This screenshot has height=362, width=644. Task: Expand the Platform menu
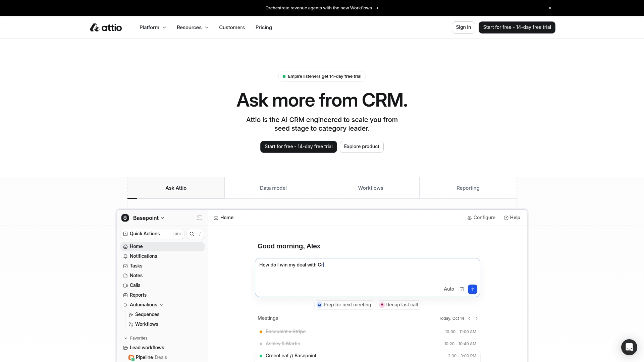tap(153, 27)
